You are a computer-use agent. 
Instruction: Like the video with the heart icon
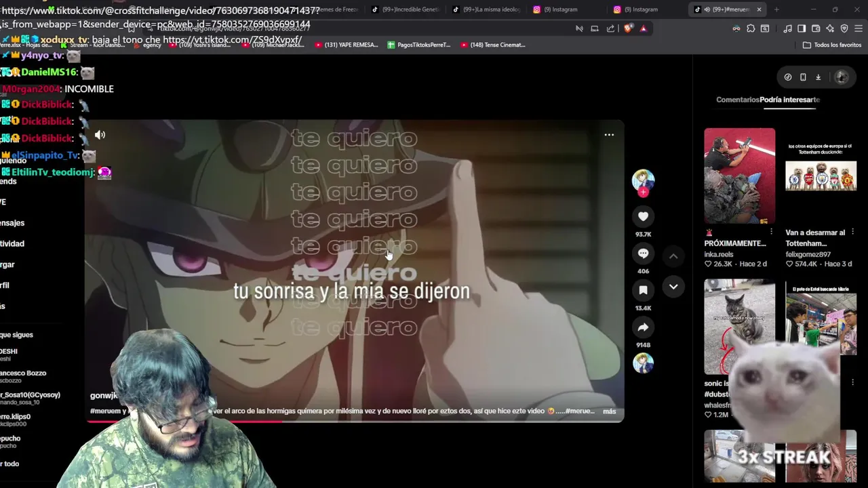643,216
